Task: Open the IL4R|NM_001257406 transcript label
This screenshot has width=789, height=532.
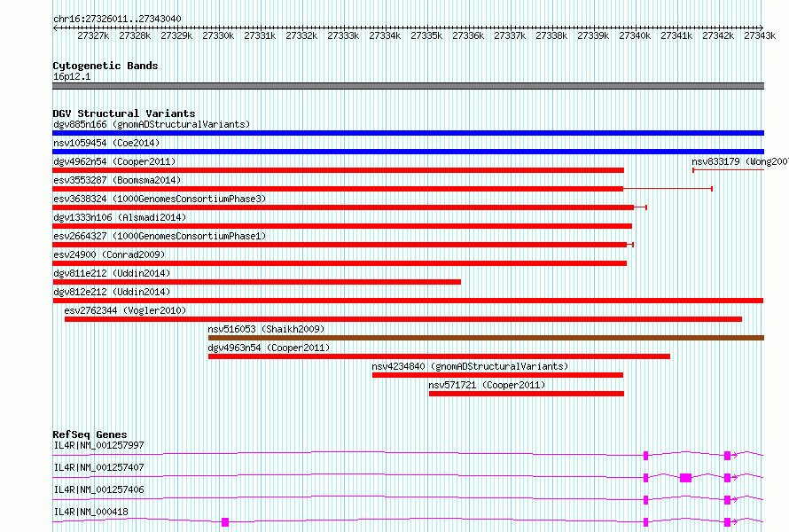Action: point(98,489)
